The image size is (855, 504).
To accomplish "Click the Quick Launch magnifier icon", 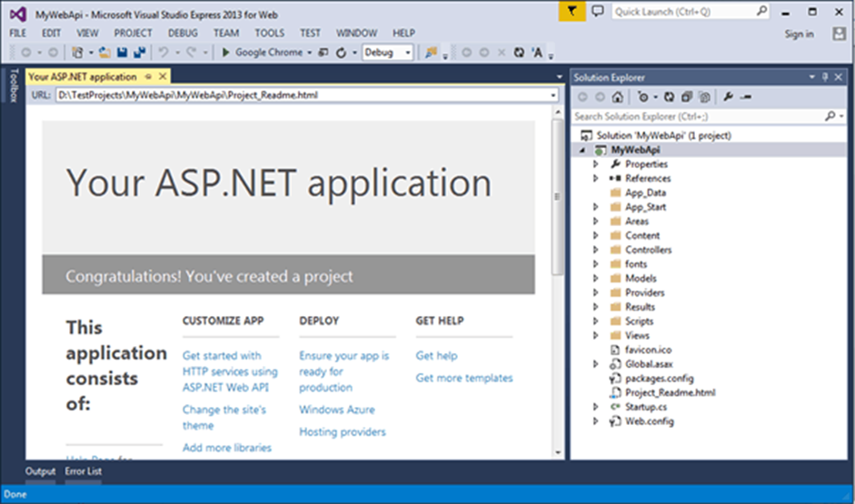I will pyautogui.click(x=761, y=11).
